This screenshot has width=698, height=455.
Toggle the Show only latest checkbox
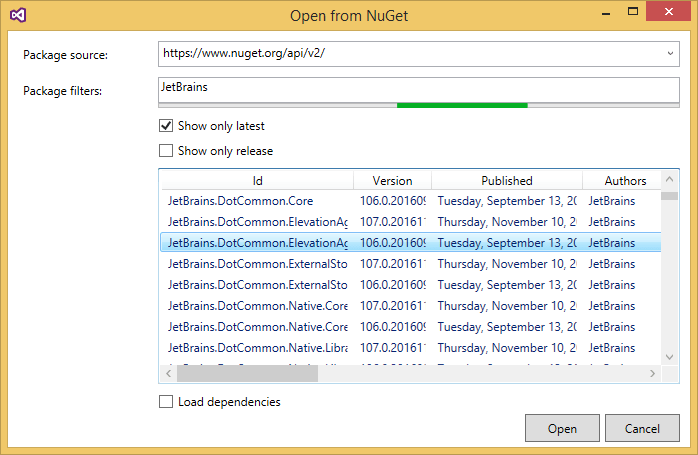(x=166, y=126)
